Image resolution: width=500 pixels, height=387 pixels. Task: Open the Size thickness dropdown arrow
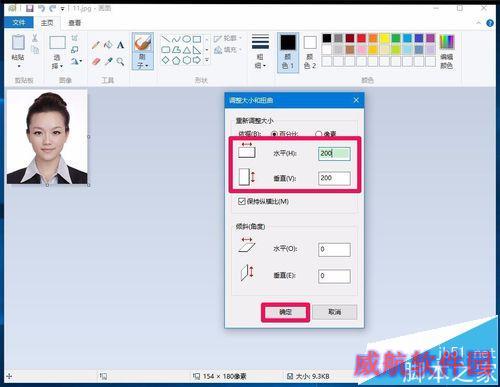264,66
